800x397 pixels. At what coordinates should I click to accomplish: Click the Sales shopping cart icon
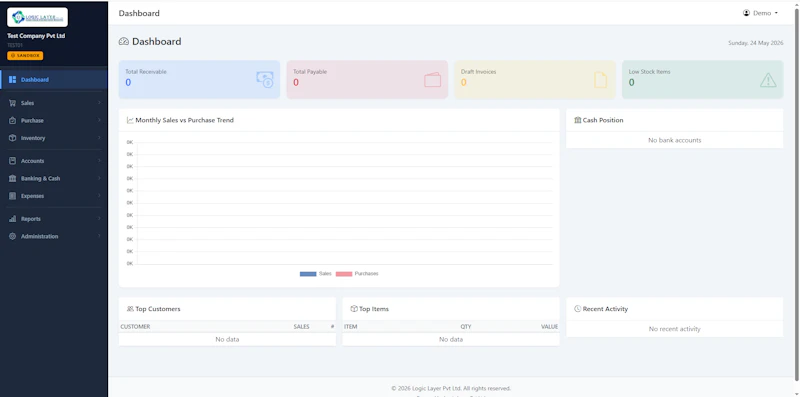point(13,103)
